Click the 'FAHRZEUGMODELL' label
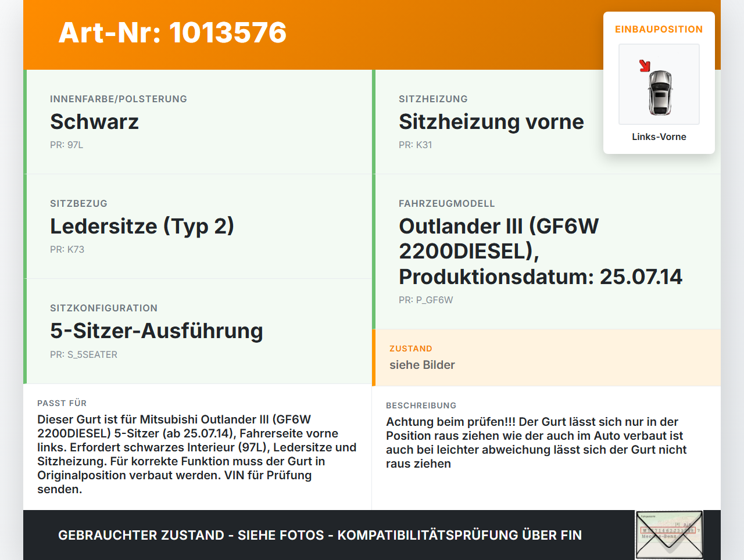The width and height of the screenshot is (744, 560). pos(447,203)
